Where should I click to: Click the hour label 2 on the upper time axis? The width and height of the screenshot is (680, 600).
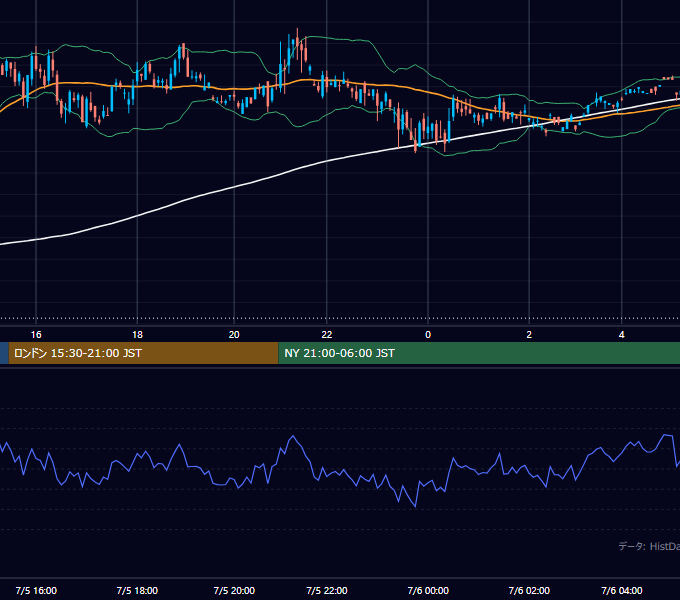coord(529,335)
